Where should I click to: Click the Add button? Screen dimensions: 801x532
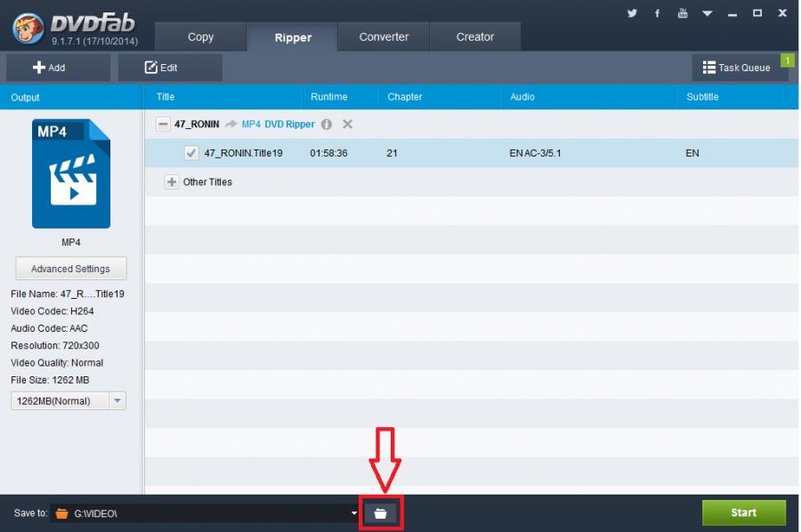[58, 68]
